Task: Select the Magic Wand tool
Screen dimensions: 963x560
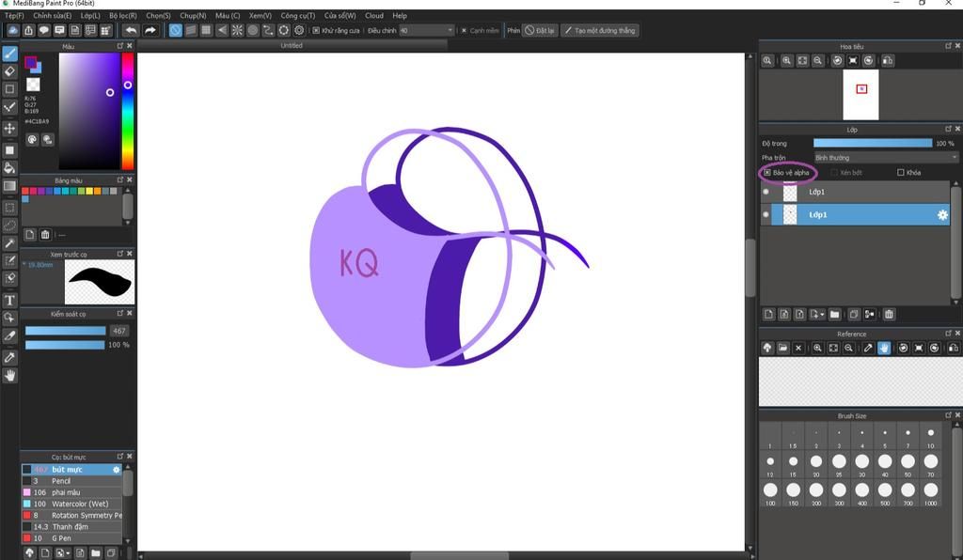Action: 9,243
